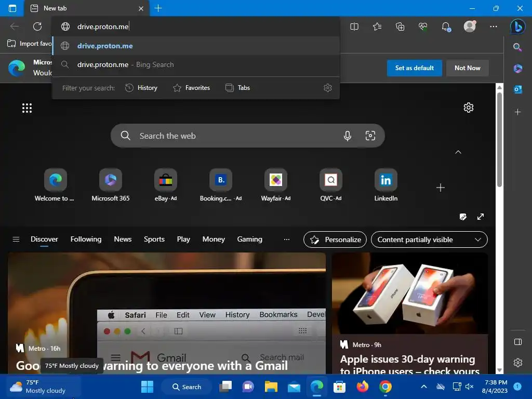Screen dimensions: 532x399
Task: Open the Collections icon
Action: [400, 26]
